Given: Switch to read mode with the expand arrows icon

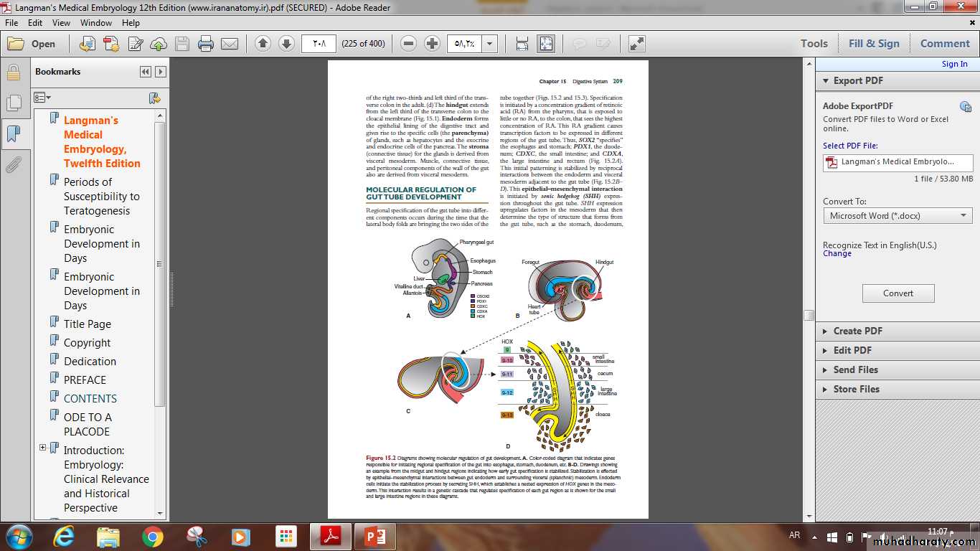Looking at the screenshot, I should (636, 44).
